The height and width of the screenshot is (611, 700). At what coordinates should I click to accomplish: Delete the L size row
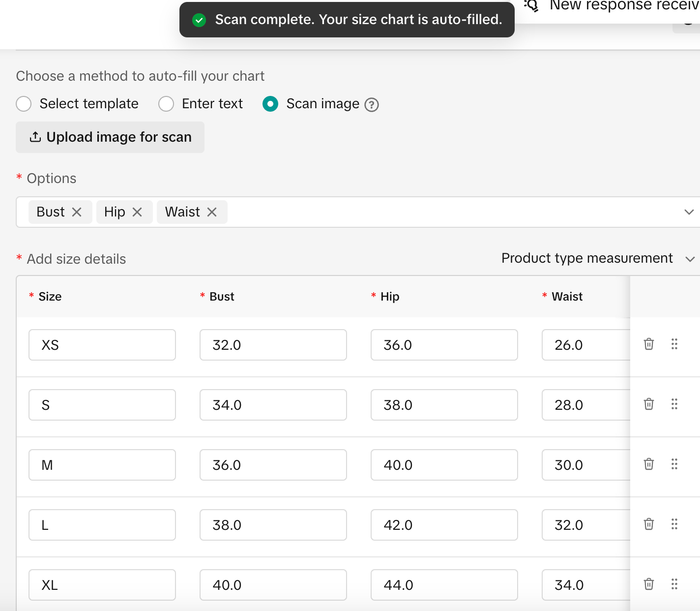(x=649, y=524)
